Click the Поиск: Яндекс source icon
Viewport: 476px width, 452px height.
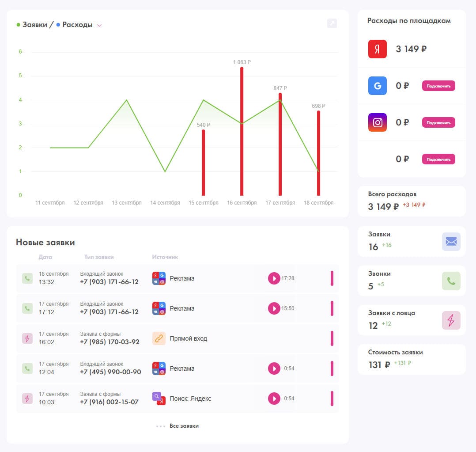pos(159,399)
